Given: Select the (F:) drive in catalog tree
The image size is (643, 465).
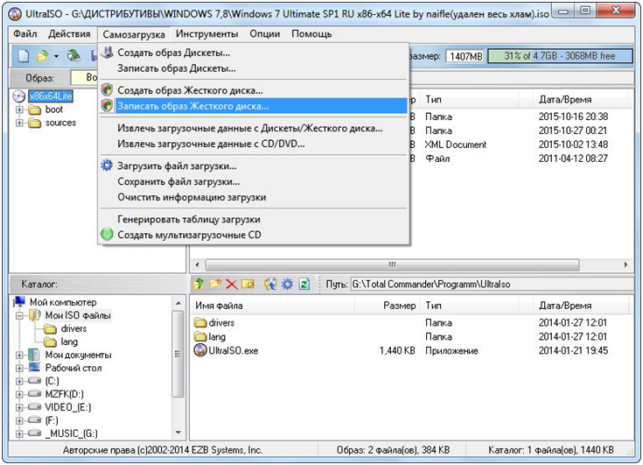Looking at the screenshot, I should click(x=52, y=421).
